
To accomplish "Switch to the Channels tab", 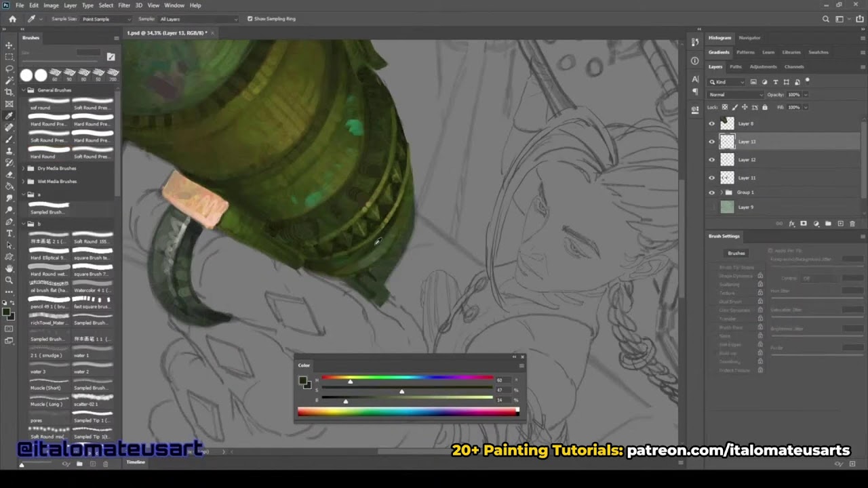I will [x=794, y=66].
